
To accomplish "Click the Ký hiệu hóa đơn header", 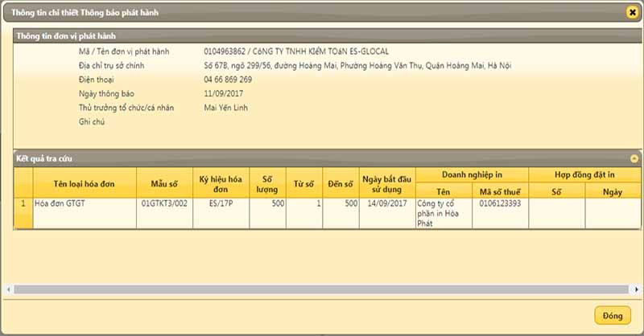I will point(221,183).
